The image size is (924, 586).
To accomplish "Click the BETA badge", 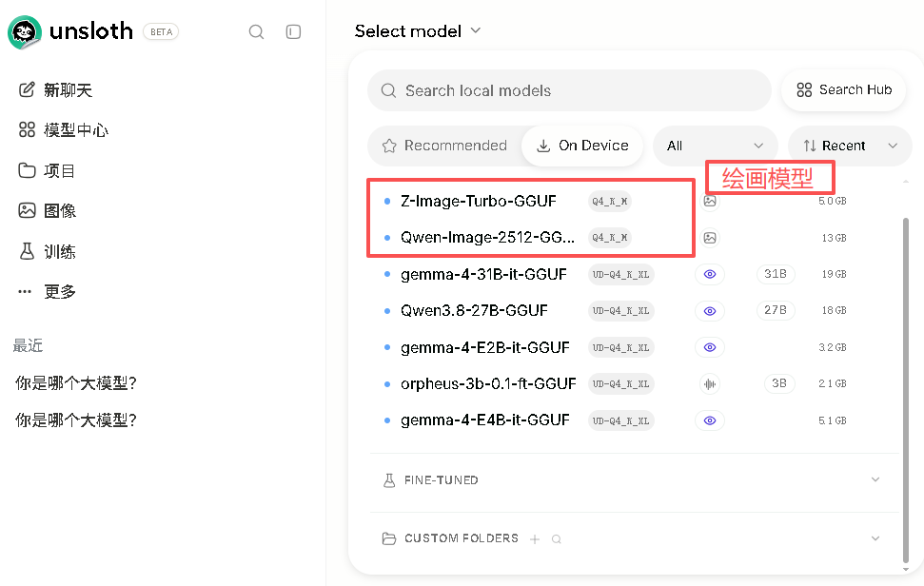I will (x=161, y=31).
